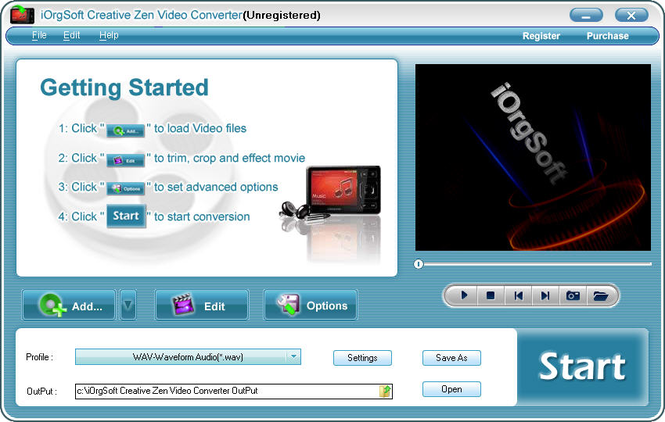
Task: Click the Open output folder button
Action: click(451, 389)
